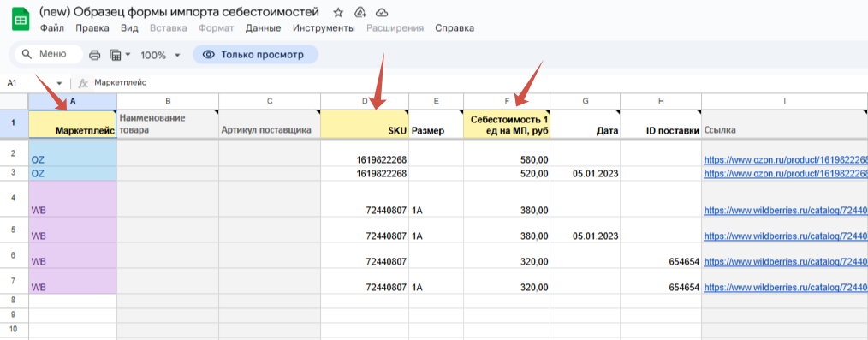Open the Справка menu
The height and width of the screenshot is (340, 868).
(x=455, y=28)
